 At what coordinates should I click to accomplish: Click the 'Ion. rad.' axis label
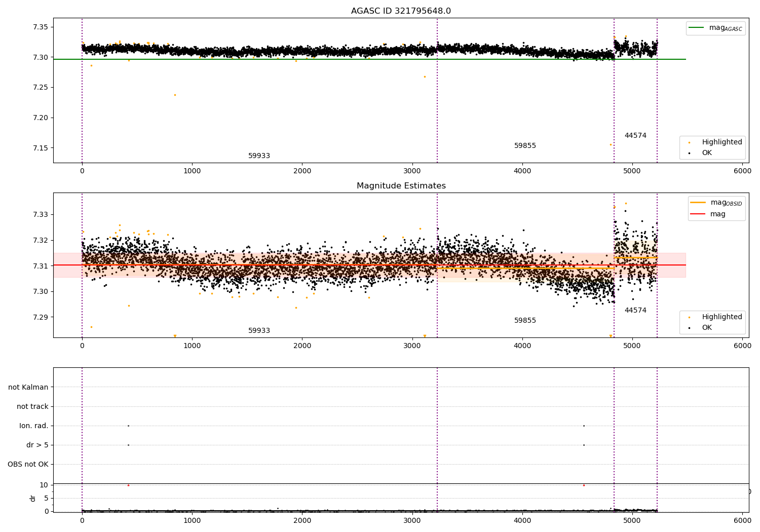point(34,426)
